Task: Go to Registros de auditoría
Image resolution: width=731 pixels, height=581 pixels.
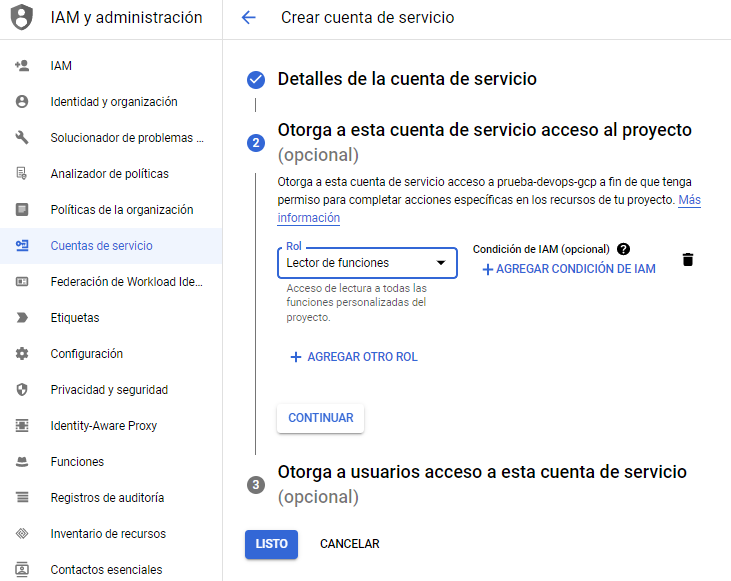Action: click(107, 498)
